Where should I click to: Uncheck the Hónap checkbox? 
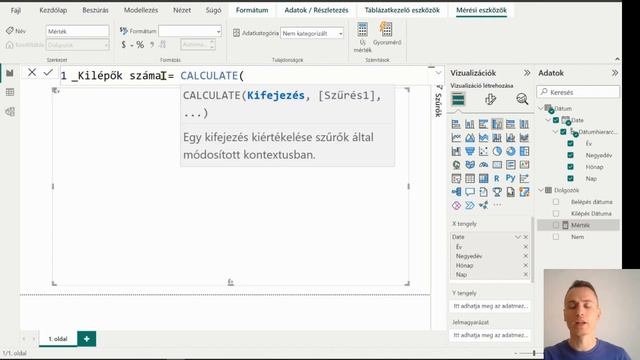pos(571,167)
